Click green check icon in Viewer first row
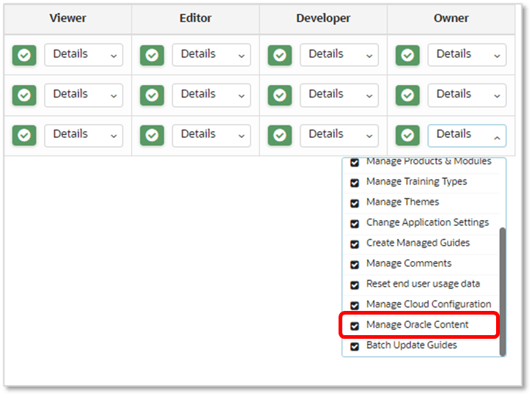532x396 pixels. point(24,55)
